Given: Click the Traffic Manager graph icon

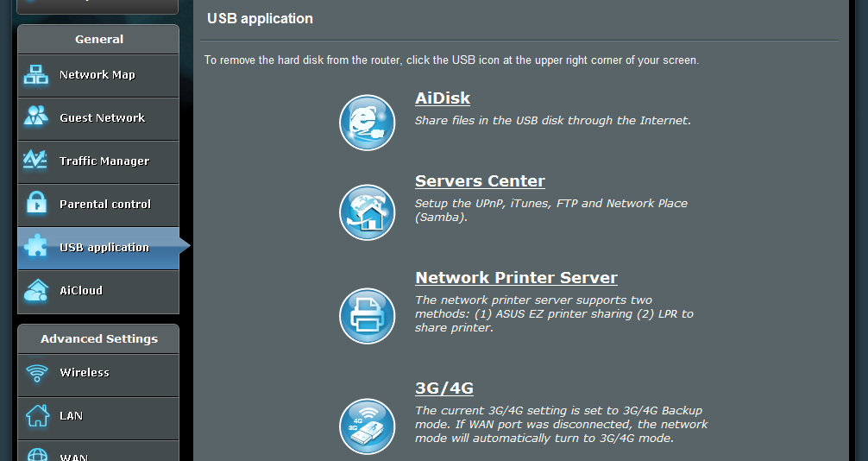Looking at the screenshot, I should pyautogui.click(x=35, y=160).
